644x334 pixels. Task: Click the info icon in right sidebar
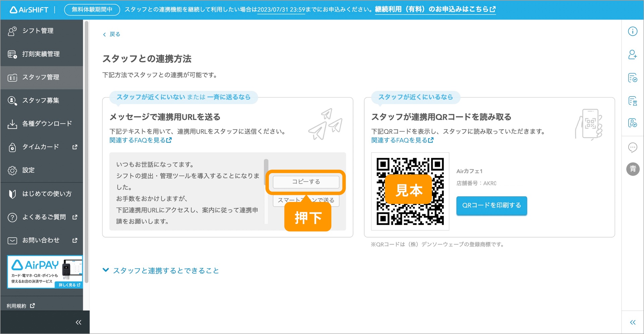(x=632, y=31)
